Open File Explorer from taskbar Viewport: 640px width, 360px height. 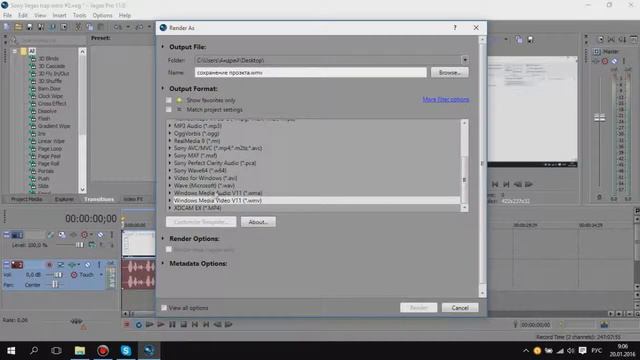[80, 351]
